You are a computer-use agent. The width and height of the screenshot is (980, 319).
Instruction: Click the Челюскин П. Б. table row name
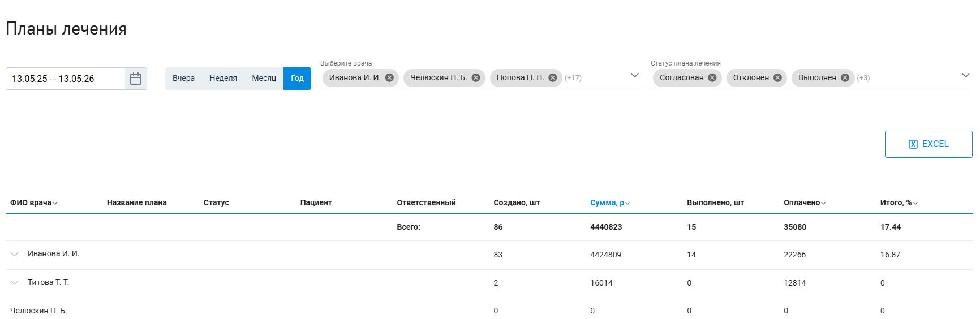[x=38, y=311]
